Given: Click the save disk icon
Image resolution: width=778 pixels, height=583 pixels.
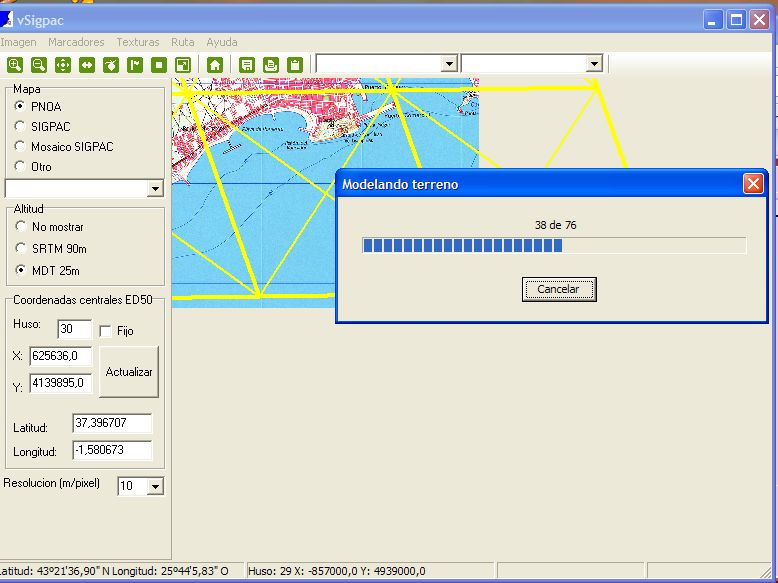Looking at the screenshot, I should [x=247, y=65].
